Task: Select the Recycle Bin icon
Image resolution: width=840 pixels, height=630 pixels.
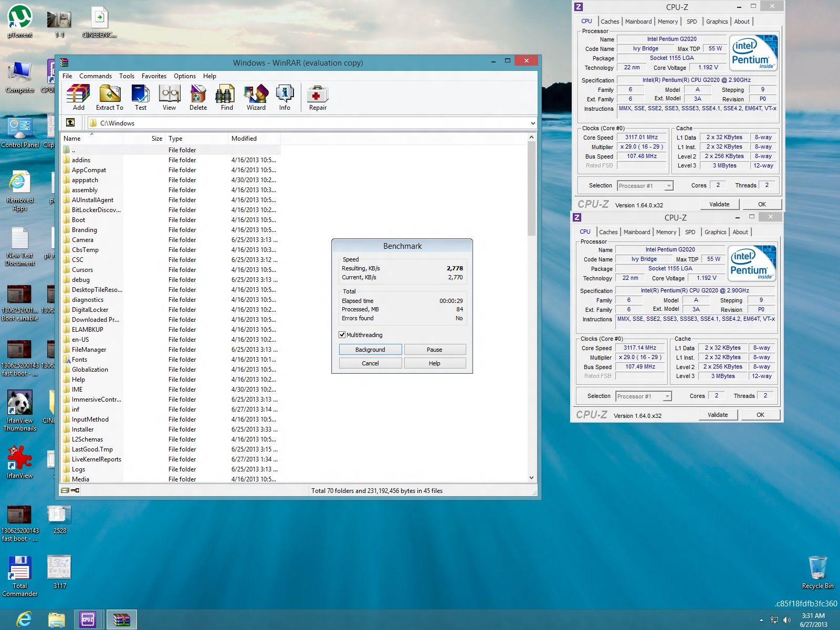Action: tap(817, 572)
